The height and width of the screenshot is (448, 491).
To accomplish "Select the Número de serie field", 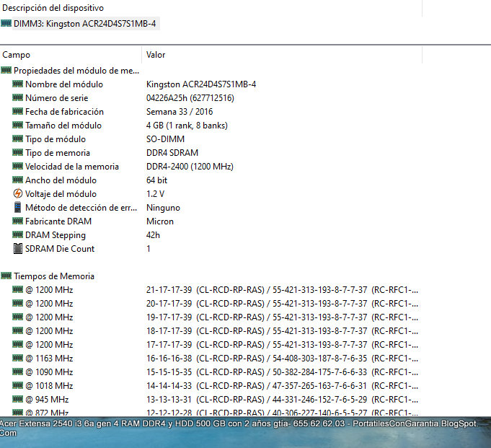I will 57,98.
